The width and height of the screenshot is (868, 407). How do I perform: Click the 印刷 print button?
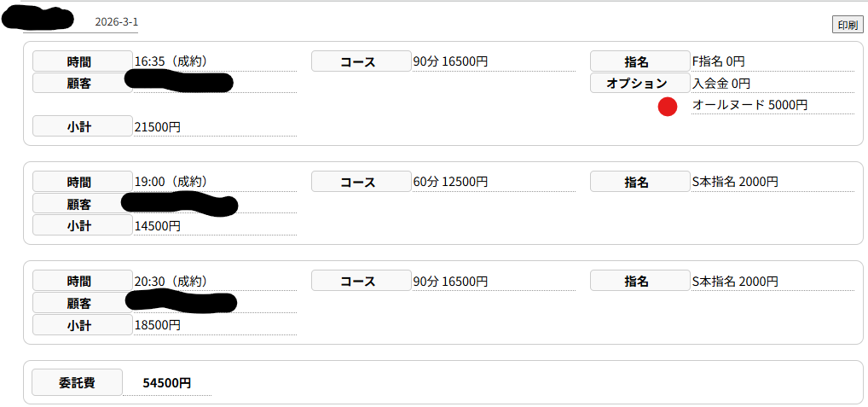click(x=848, y=25)
